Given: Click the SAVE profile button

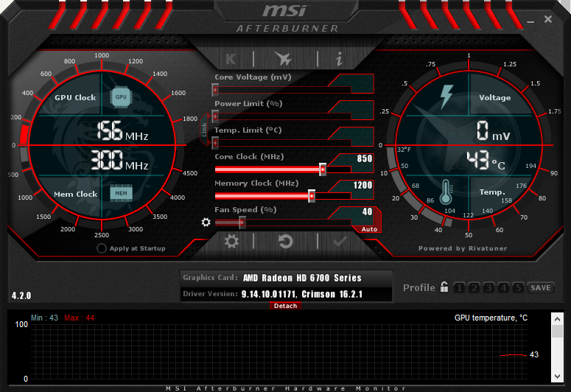Looking at the screenshot, I should 540,288.
